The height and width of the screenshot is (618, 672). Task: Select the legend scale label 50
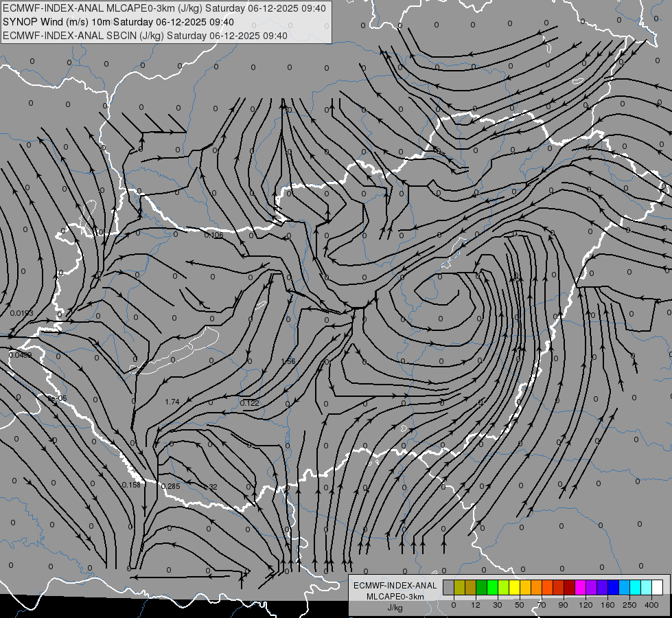[x=520, y=605]
